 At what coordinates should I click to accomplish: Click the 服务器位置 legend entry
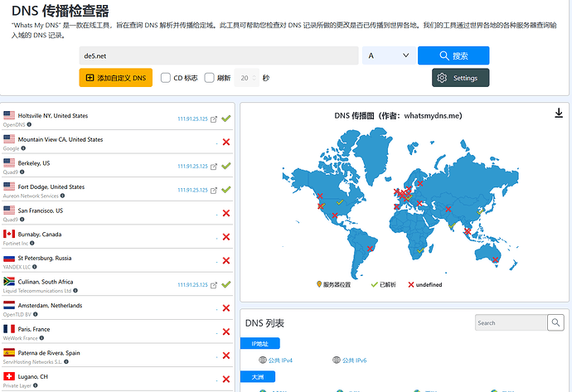point(333,284)
